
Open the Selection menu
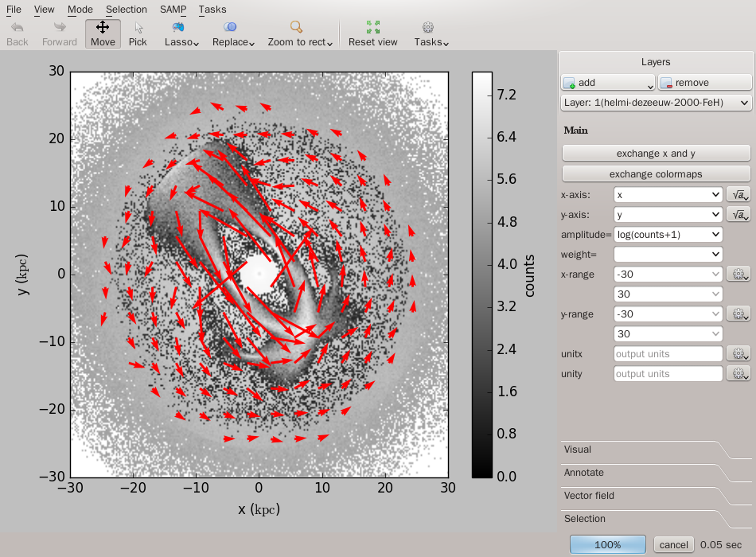coord(126,10)
